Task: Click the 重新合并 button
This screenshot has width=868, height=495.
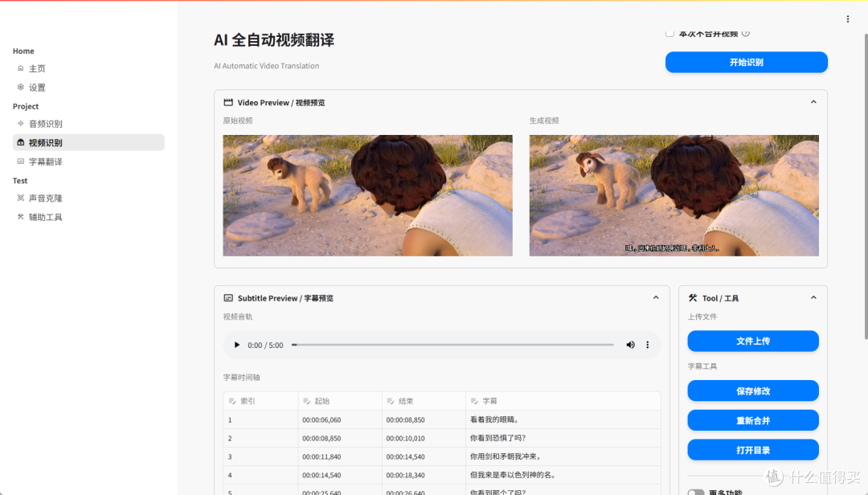Action: tap(753, 421)
